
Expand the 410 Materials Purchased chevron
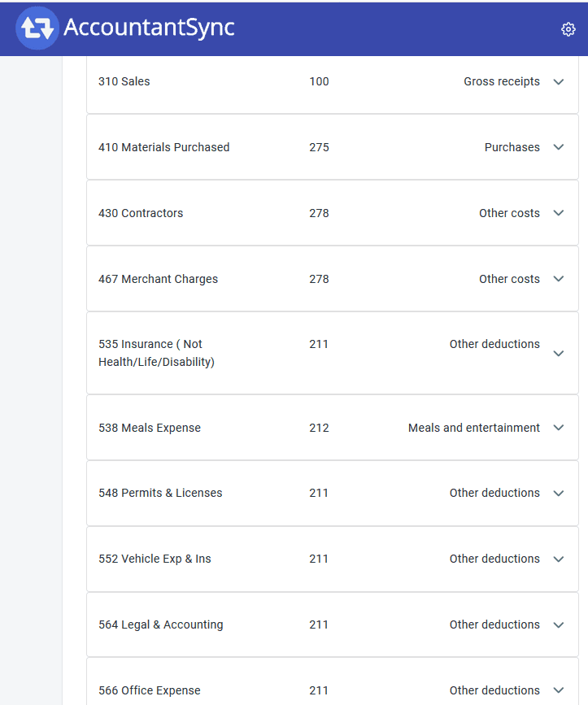pos(559,147)
